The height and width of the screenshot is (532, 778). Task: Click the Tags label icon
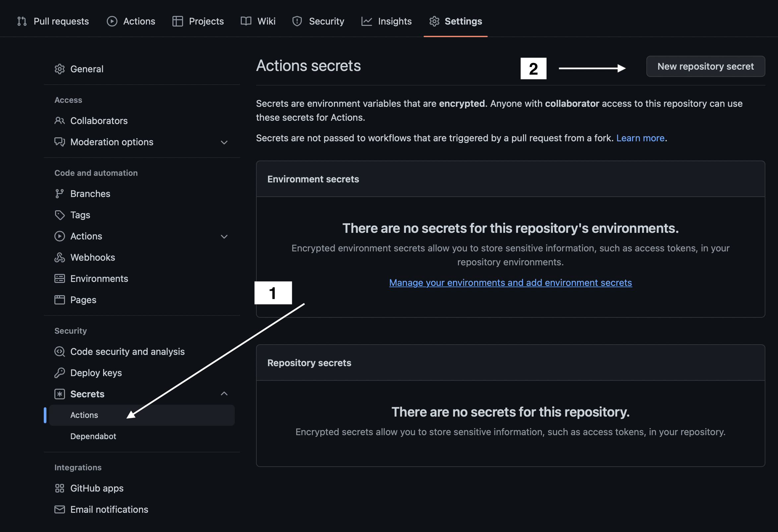[60, 215]
